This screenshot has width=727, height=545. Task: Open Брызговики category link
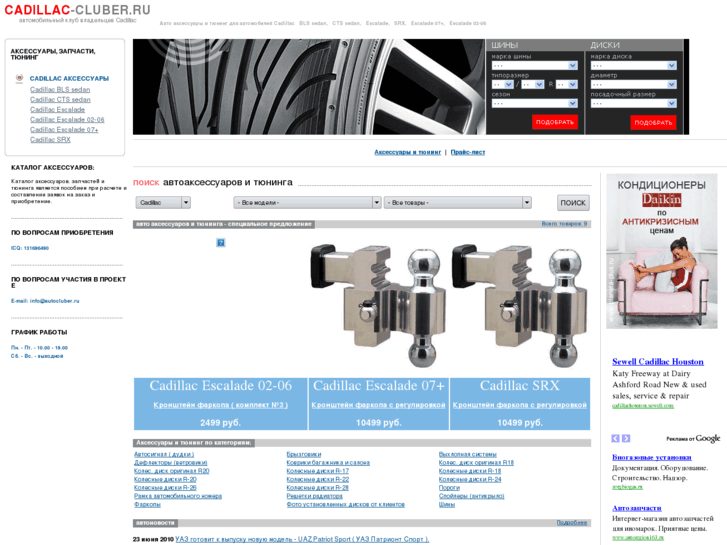point(304,455)
